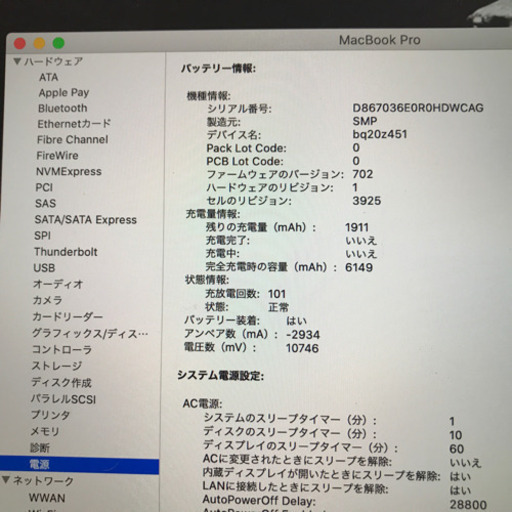Click serial number D867036E0R0HDWCAG

click(418, 108)
